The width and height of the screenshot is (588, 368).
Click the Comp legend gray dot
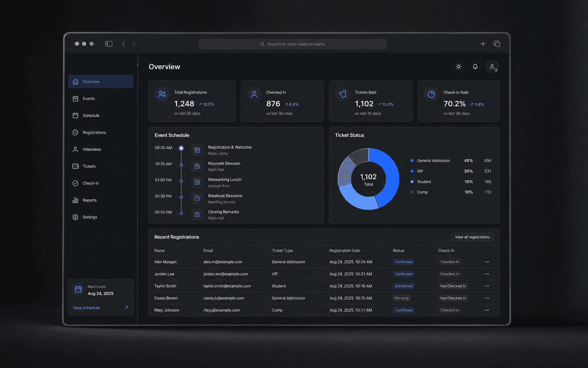click(x=412, y=192)
